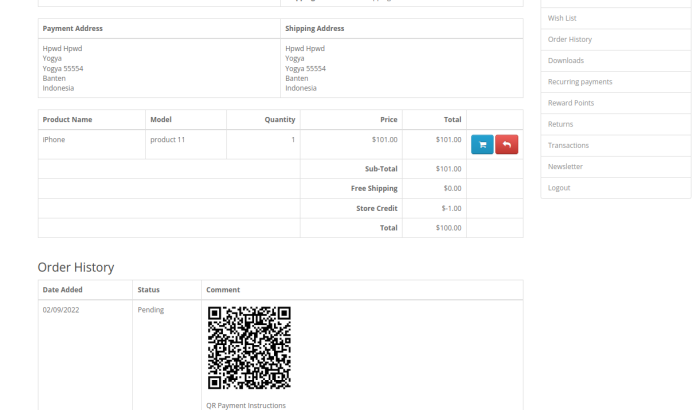The width and height of the screenshot is (700, 410).
Task: Click the Quantity column header
Action: (280, 120)
